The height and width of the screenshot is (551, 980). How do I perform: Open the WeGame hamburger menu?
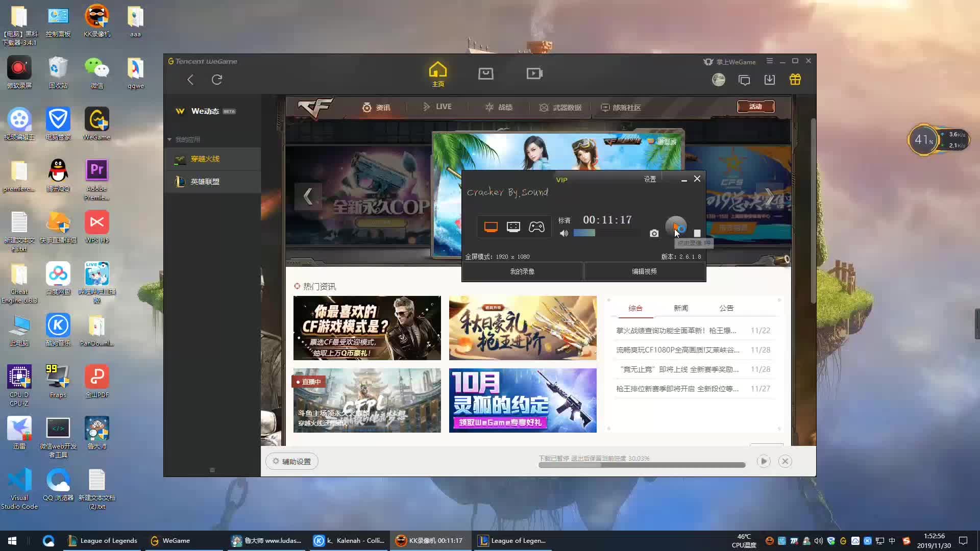click(770, 61)
